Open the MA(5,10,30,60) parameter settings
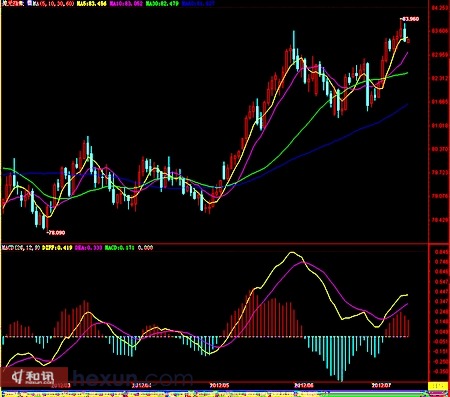Screen dimensions: 450x397 [54, 3]
